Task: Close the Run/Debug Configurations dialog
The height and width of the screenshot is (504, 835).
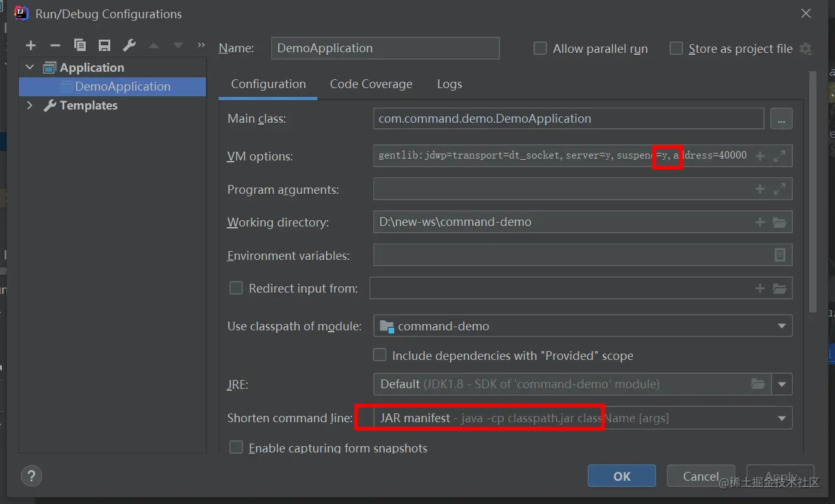Action: coord(806,13)
